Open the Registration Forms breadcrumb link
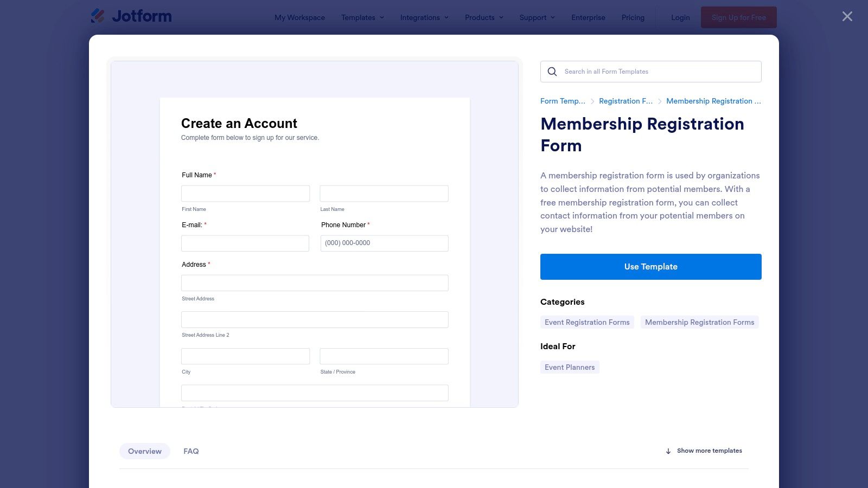Screen dimensions: 868x488 626,101
